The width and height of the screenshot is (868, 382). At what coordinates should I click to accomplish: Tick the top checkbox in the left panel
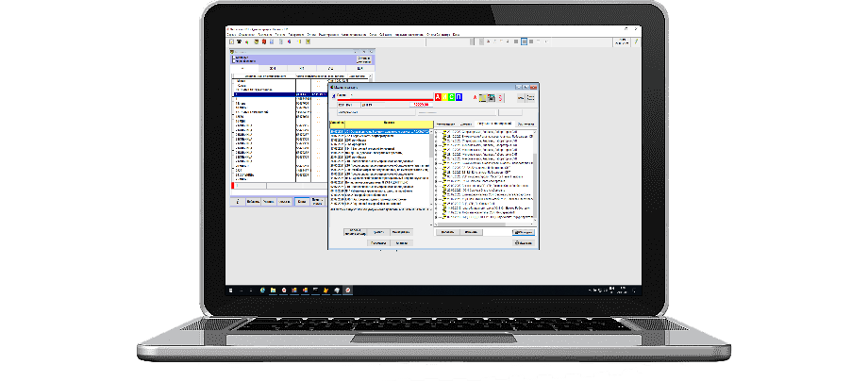coord(236,56)
